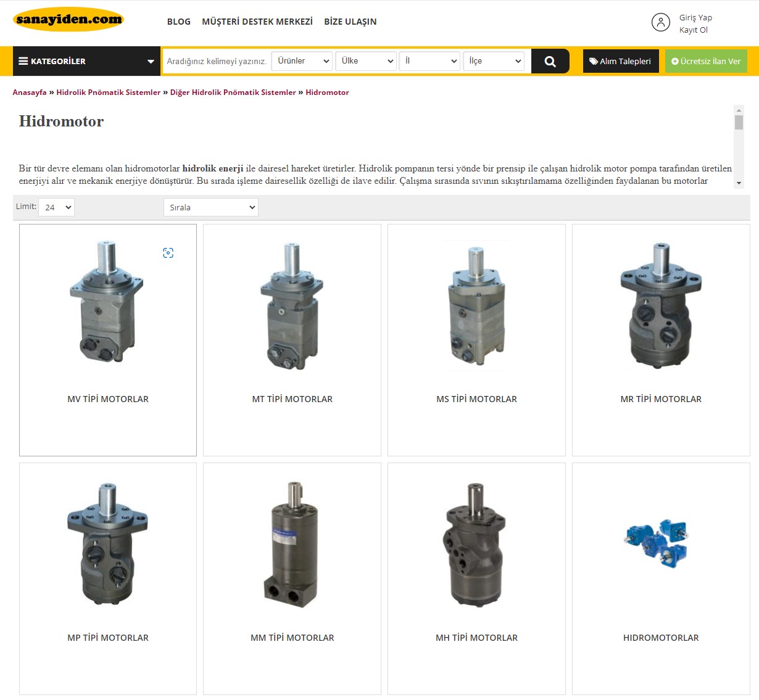The width and height of the screenshot is (759, 700).
Task: Click the scroll up arrow in description box
Action: [x=739, y=110]
